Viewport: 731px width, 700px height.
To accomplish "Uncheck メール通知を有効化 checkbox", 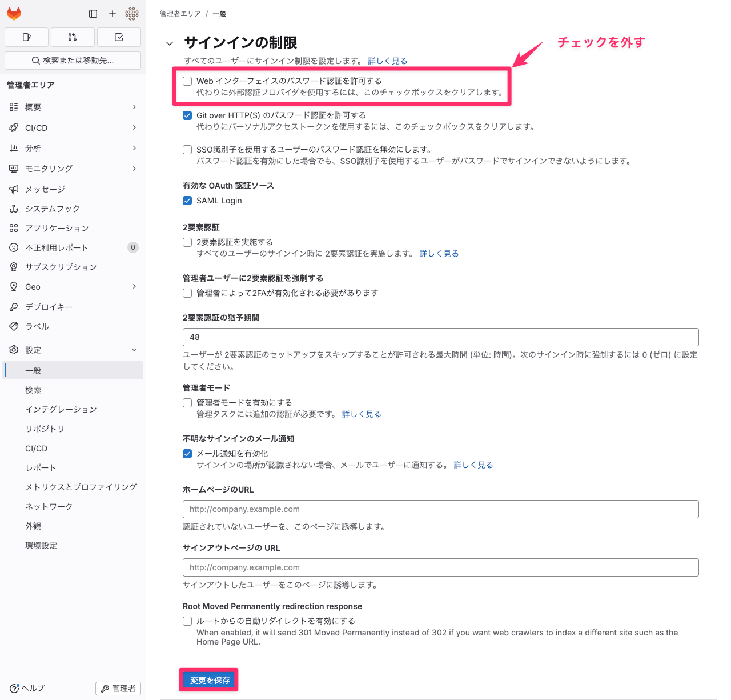I will point(187,454).
